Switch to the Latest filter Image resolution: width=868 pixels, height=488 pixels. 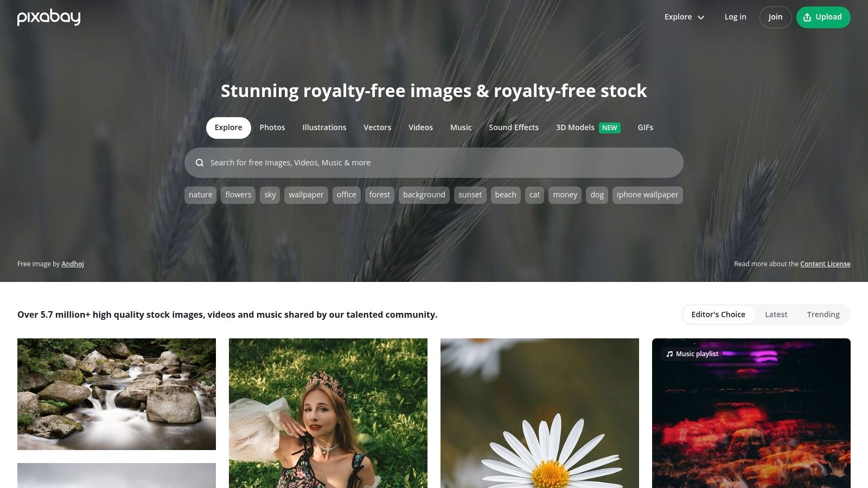coord(776,314)
